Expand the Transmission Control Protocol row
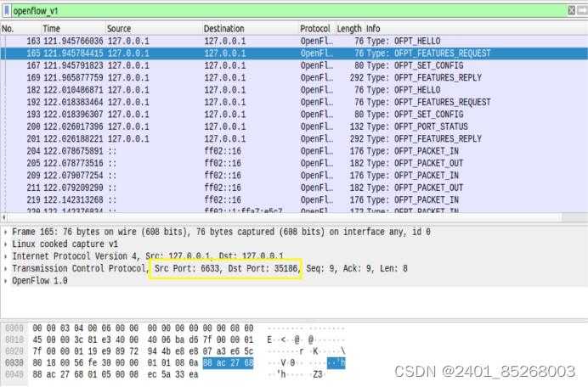This screenshot has height=387, width=588. click(6, 269)
